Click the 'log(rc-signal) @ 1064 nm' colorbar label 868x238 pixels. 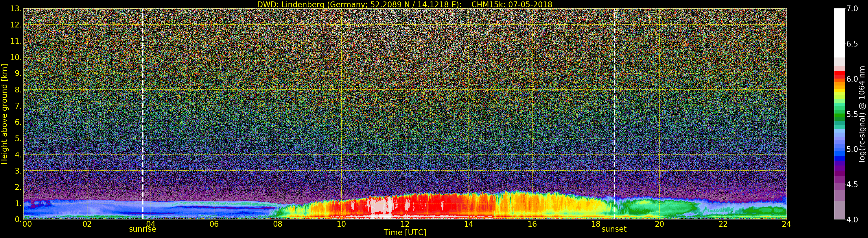point(862,114)
